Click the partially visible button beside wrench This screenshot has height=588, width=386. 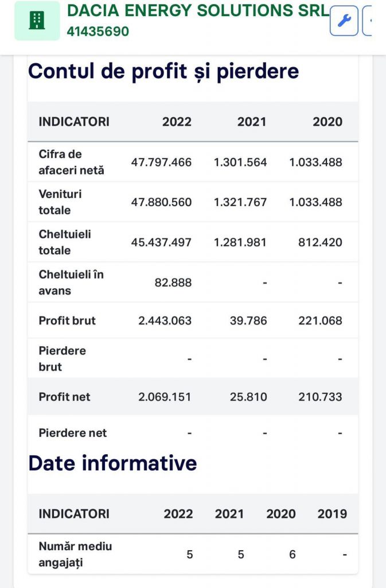[x=367, y=21]
